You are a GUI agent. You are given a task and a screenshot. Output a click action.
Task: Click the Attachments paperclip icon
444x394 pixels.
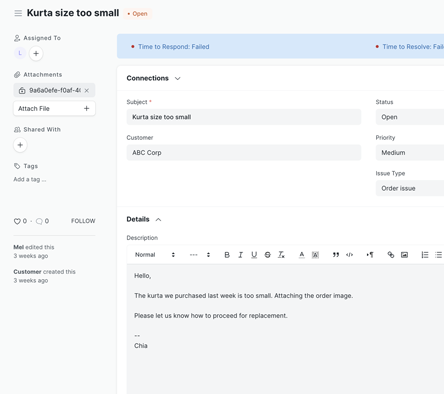(x=17, y=75)
